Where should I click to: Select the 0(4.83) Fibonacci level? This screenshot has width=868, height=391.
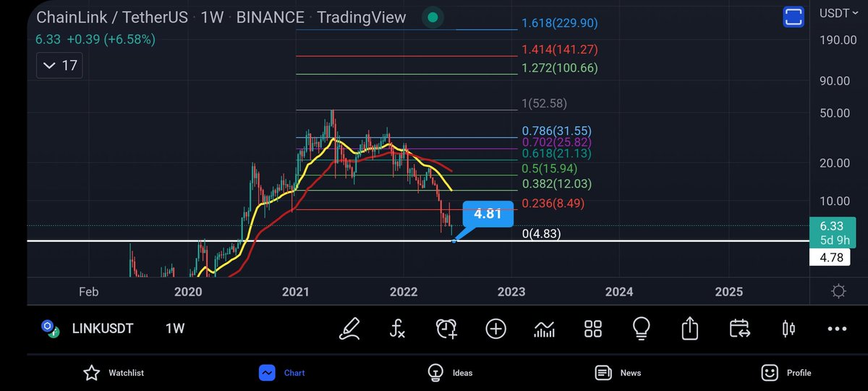pyautogui.click(x=541, y=233)
